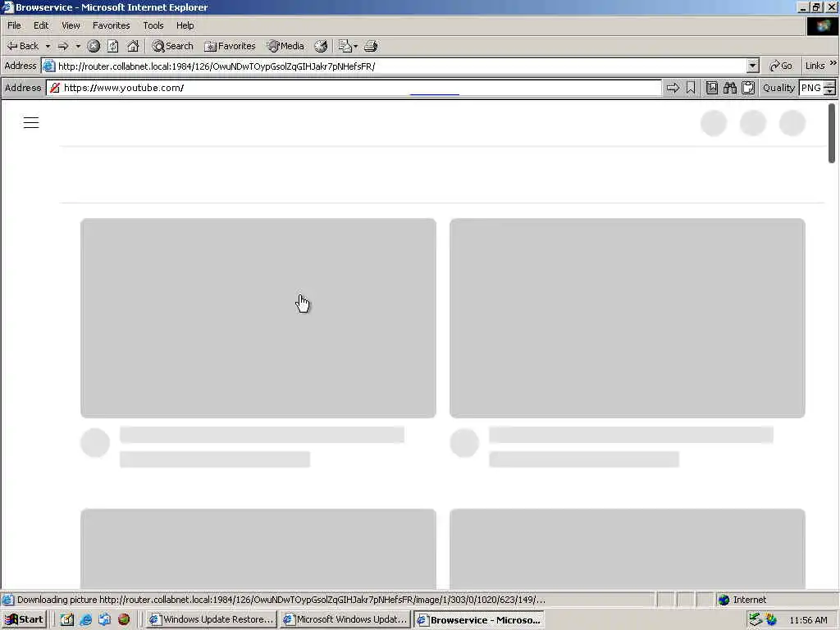The image size is (840, 630).
Task: Click the Browservice taskbar button
Action: (479, 619)
